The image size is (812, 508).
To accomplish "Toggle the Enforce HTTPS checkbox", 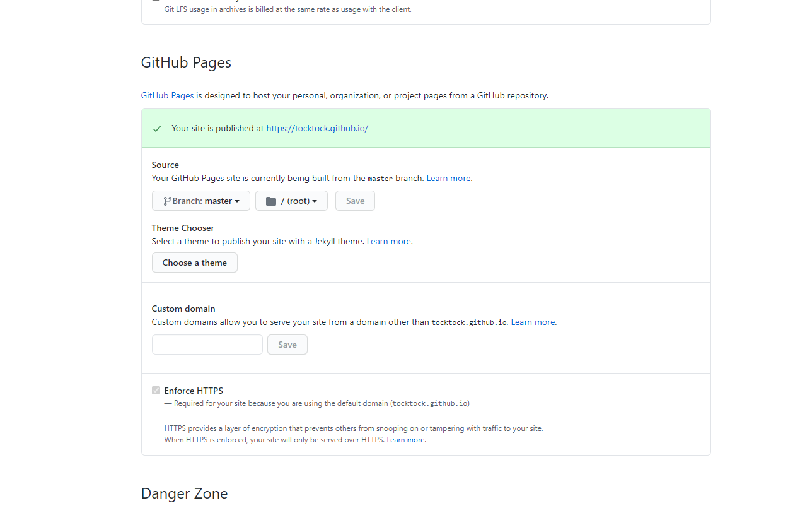I will pyautogui.click(x=156, y=391).
